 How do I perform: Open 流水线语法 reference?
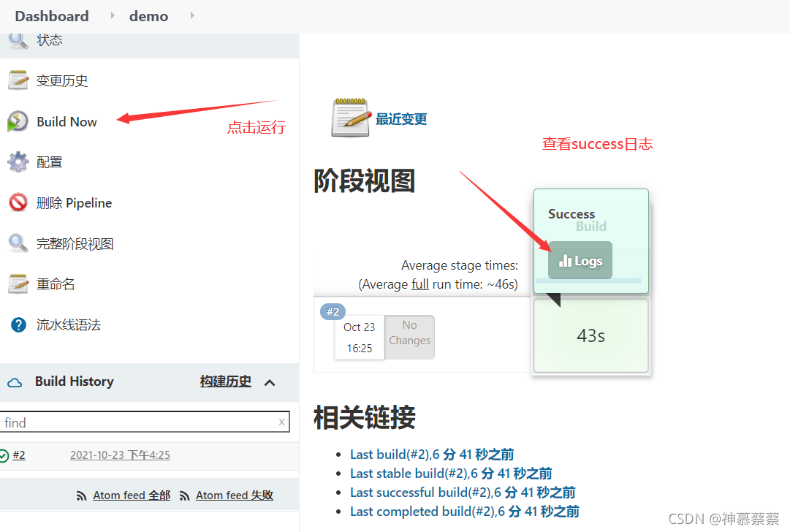point(69,325)
